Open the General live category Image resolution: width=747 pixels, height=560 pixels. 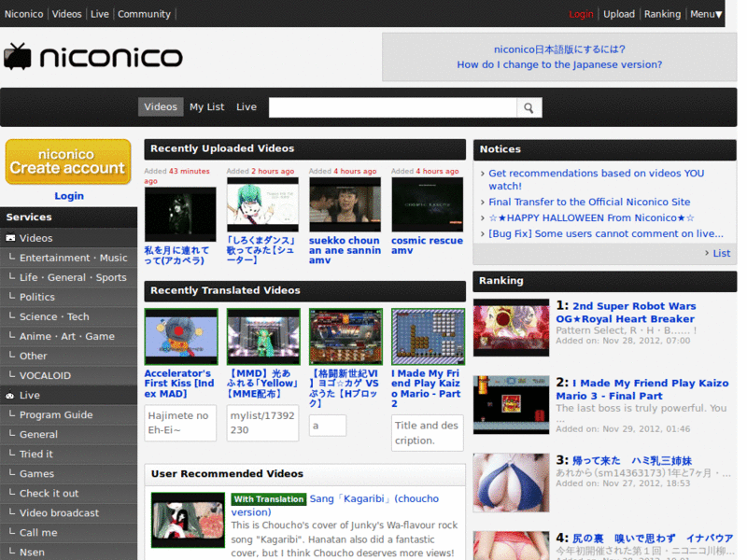point(68,434)
